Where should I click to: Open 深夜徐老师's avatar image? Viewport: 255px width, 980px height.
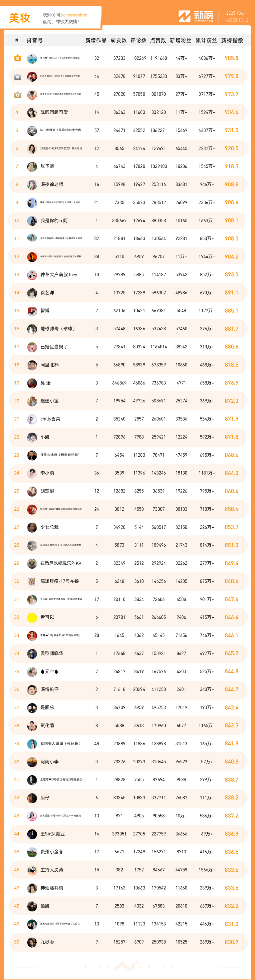tap(32, 185)
